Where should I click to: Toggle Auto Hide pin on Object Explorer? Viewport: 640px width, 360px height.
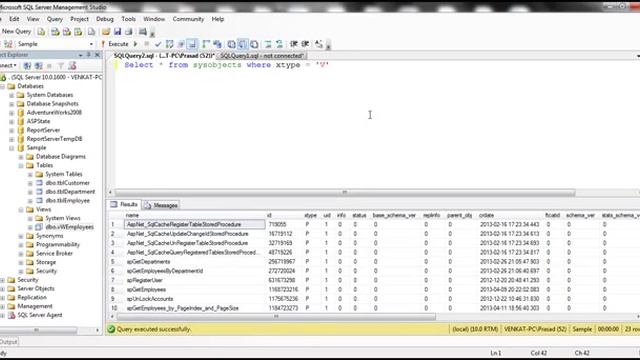[x=89, y=55]
